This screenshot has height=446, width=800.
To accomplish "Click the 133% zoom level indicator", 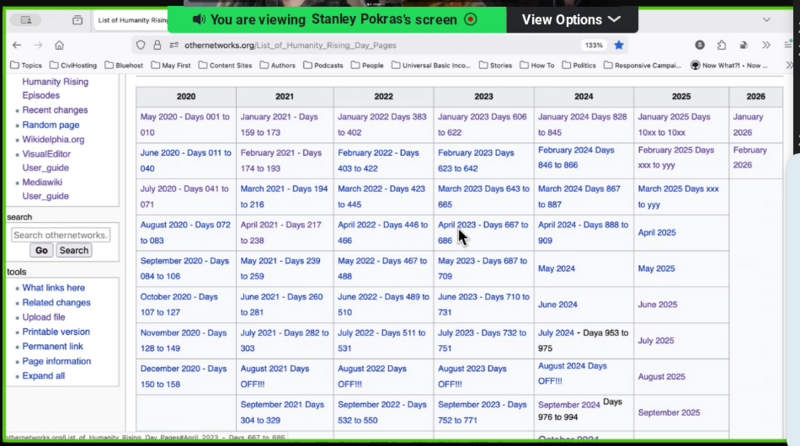I will pyautogui.click(x=594, y=45).
